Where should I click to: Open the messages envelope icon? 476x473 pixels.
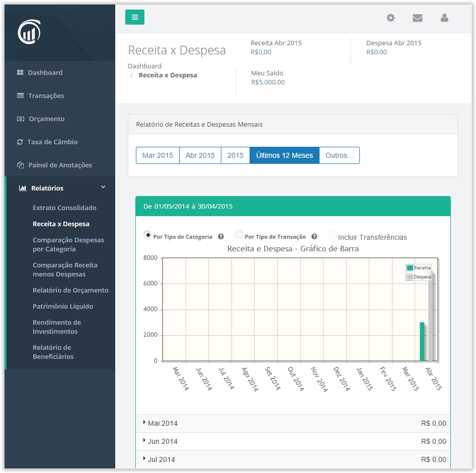417,18
